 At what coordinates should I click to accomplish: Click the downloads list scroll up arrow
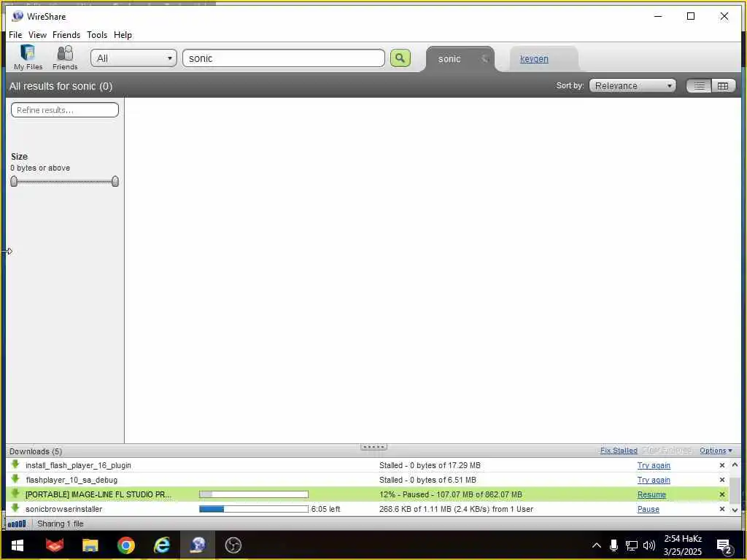click(x=735, y=464)
